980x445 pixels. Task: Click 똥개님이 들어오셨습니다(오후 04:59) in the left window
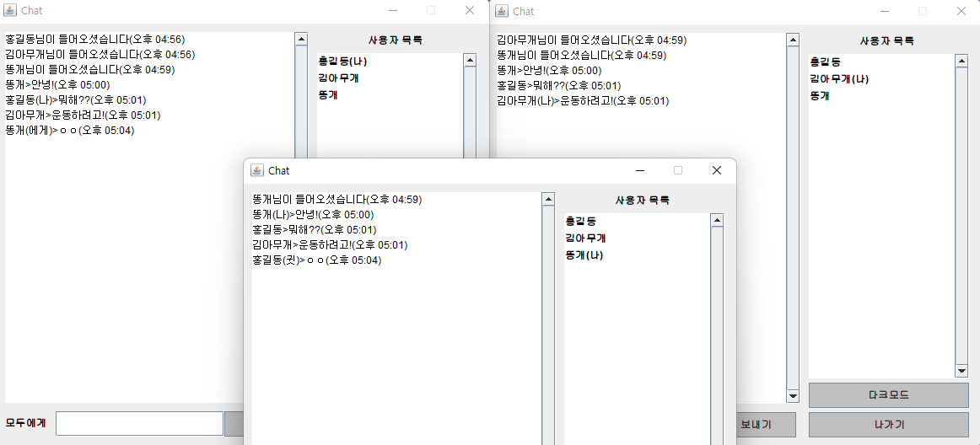click(x=90, y=69)
